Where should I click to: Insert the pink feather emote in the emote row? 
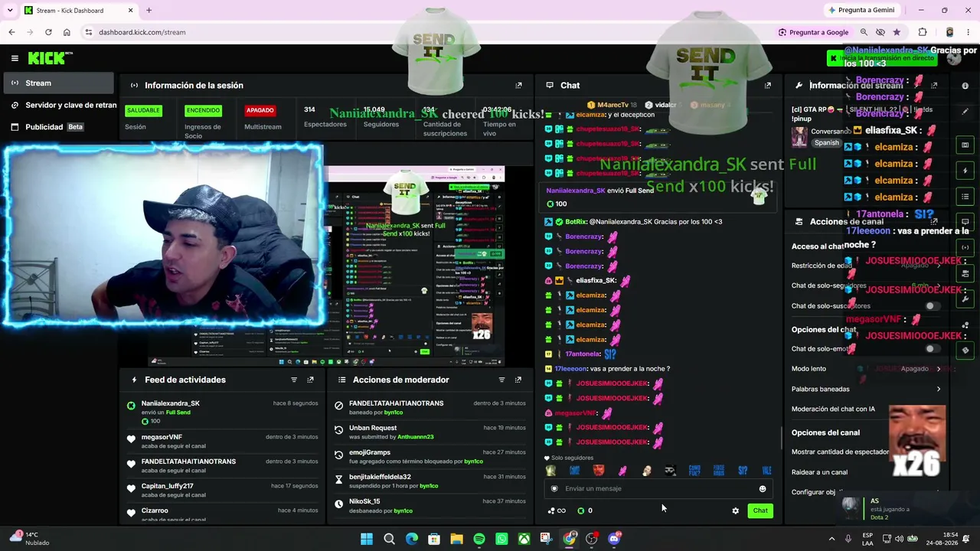tap(622, 471)
